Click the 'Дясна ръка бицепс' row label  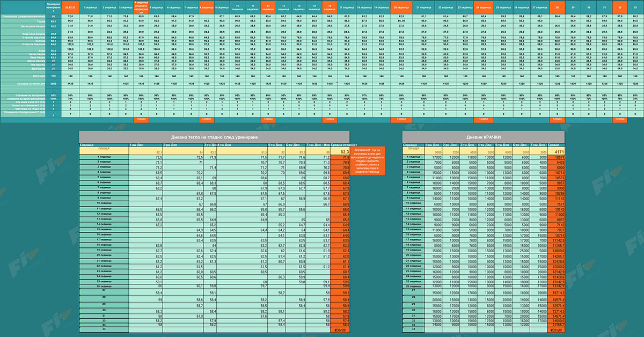tap(23, 26)
